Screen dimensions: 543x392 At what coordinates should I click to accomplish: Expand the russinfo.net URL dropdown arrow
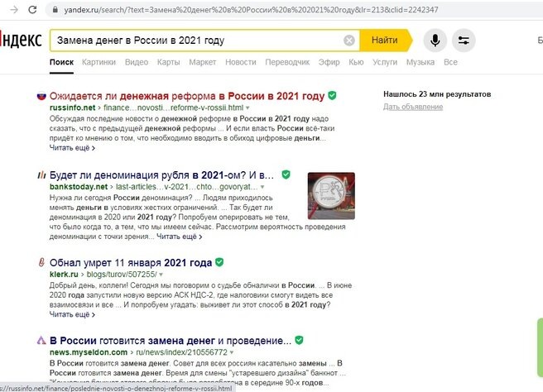pos(247,108)
